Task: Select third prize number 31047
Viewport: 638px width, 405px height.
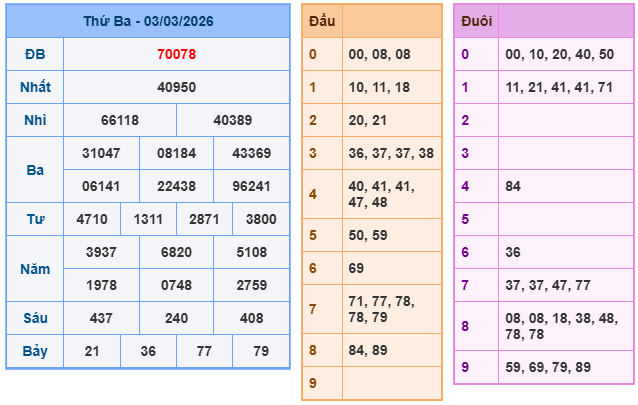Action: [x=101, y=153]
